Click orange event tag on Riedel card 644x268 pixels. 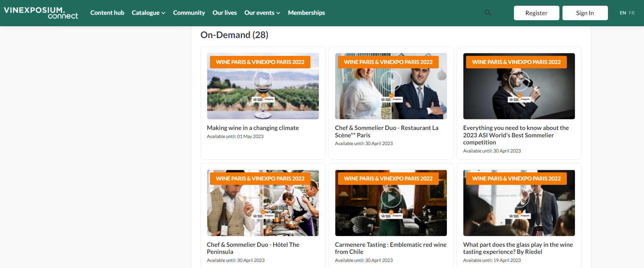pos(516,178)
